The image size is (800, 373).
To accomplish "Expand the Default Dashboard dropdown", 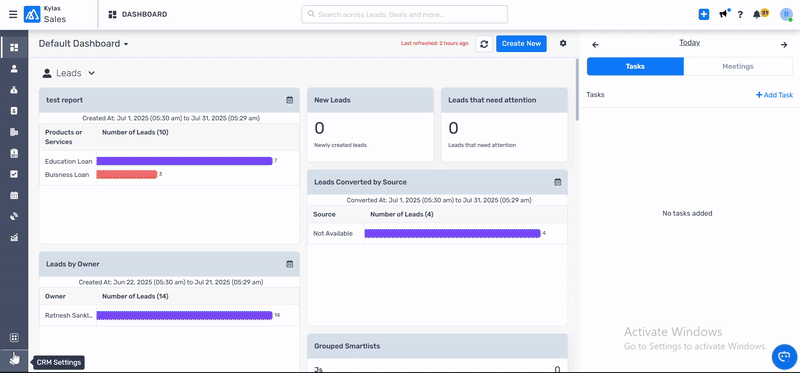I will [x=84, y=44].
